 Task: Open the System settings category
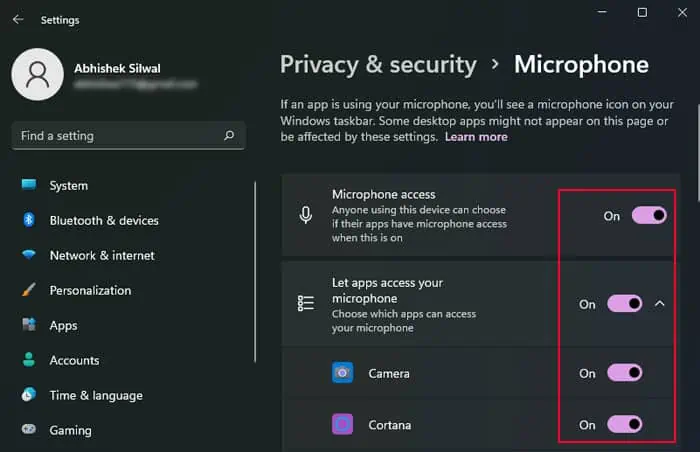pos(68,185)
